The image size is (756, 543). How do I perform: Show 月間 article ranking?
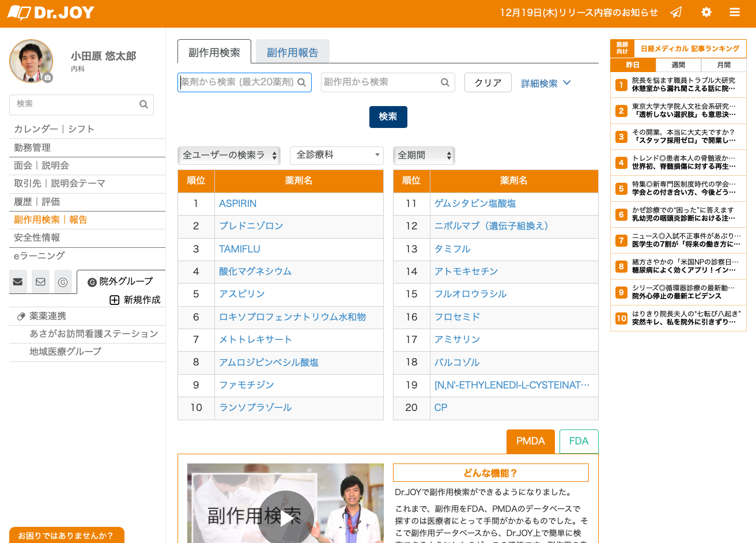[724, 65]
